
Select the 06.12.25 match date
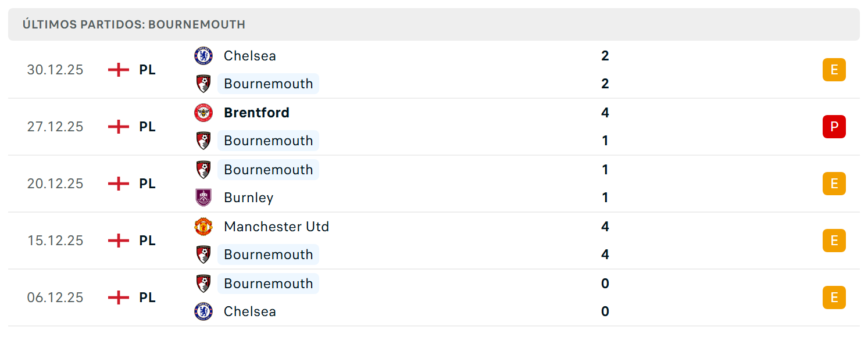coord(55,297)
